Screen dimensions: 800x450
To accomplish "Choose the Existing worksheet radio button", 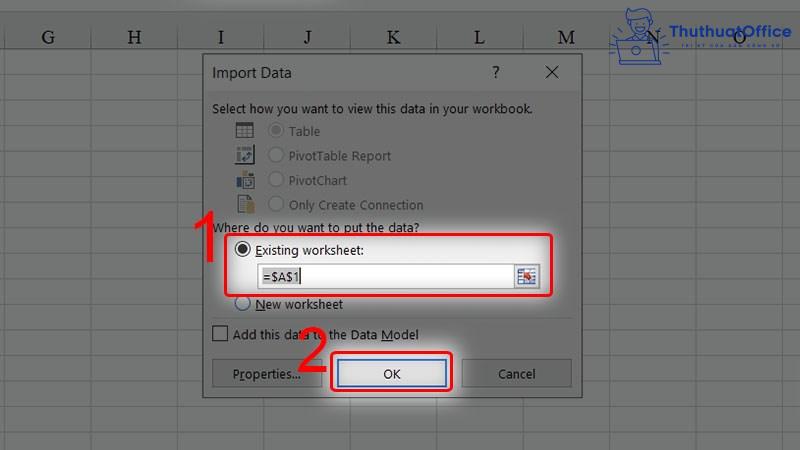I will point(242,249).
